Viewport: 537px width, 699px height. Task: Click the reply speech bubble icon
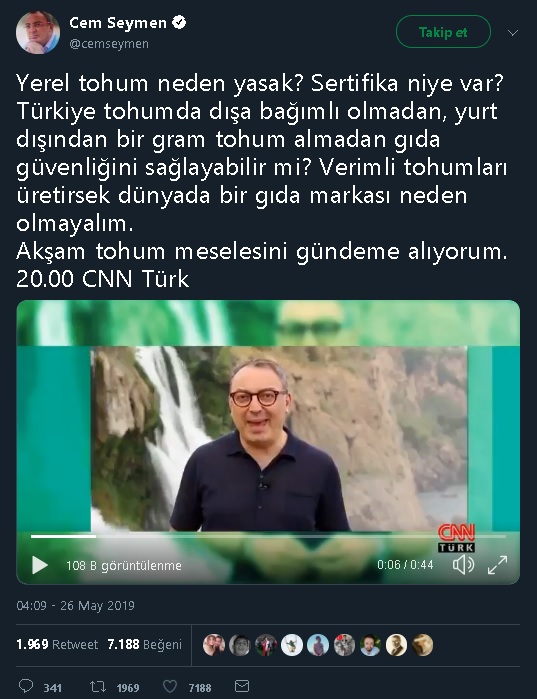tap(25, 686)
